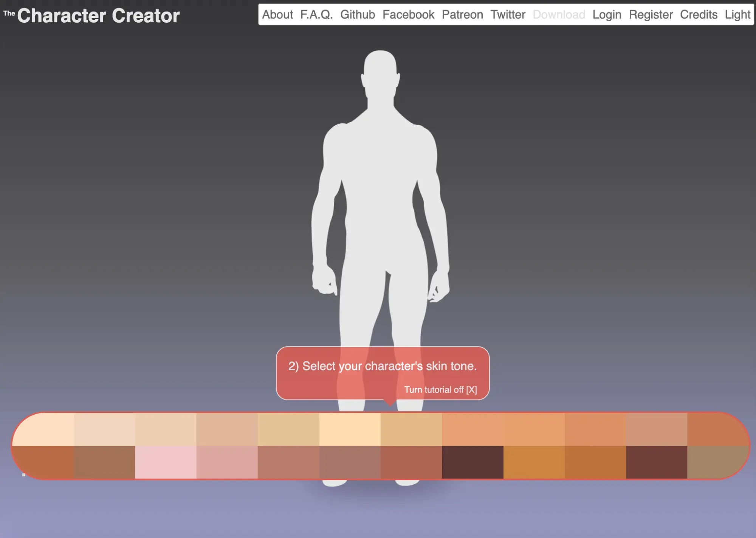Open the Credits page
Viewport: 756px width, 538px height.
click(699, 14)
